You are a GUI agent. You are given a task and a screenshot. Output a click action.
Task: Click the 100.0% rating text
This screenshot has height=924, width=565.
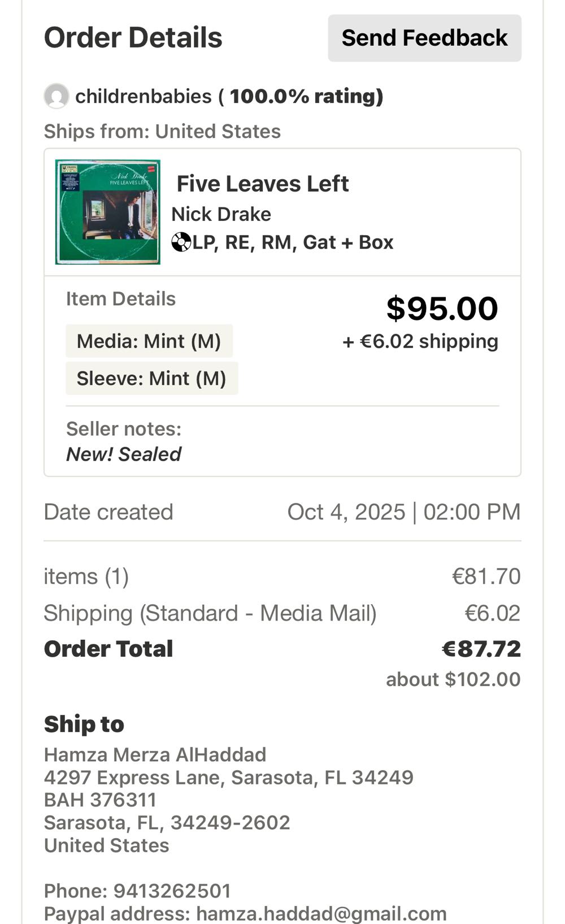coord(304,96)
